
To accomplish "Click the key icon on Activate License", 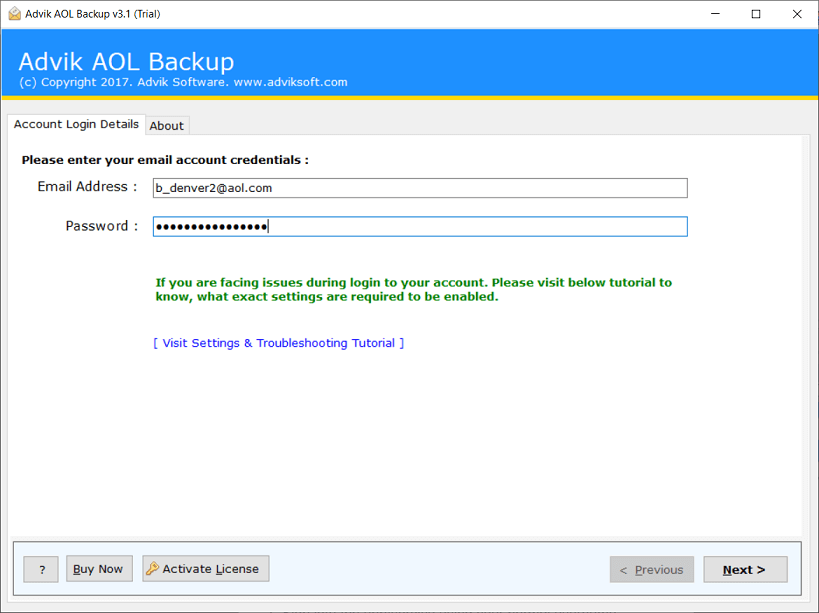I will [152, 568].
